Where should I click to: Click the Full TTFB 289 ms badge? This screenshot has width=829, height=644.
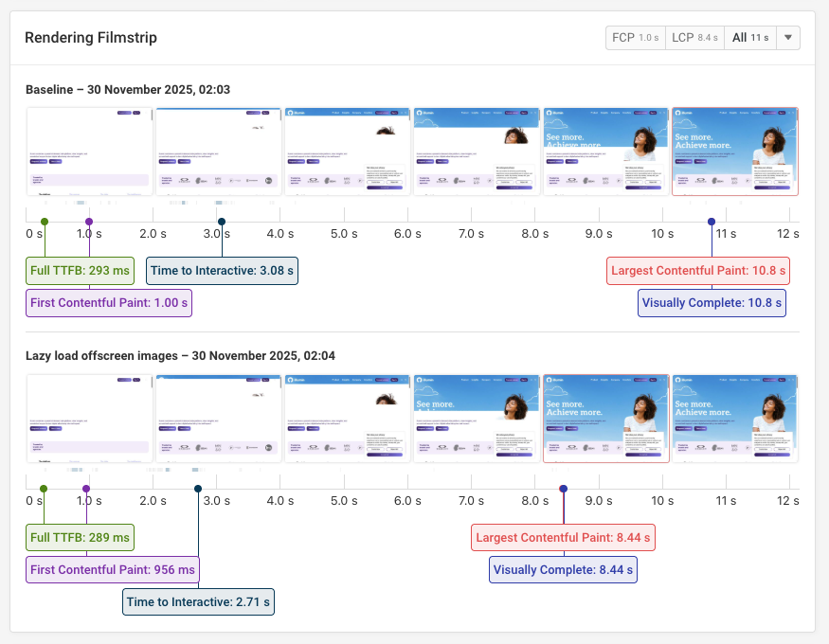[x=80, y=537]
